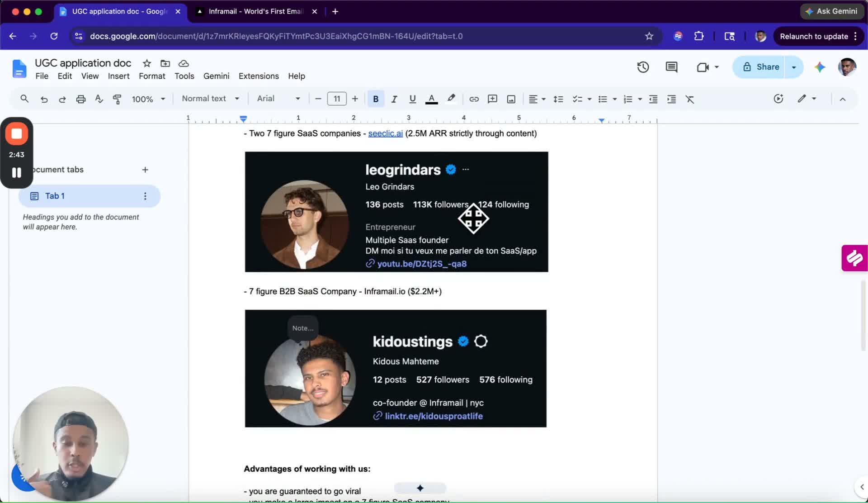Image resolution: width=868 pixels, height=503 pixels.
Task: Choose text color swatch
Action: pyautogui.click(x=432, y=99)
